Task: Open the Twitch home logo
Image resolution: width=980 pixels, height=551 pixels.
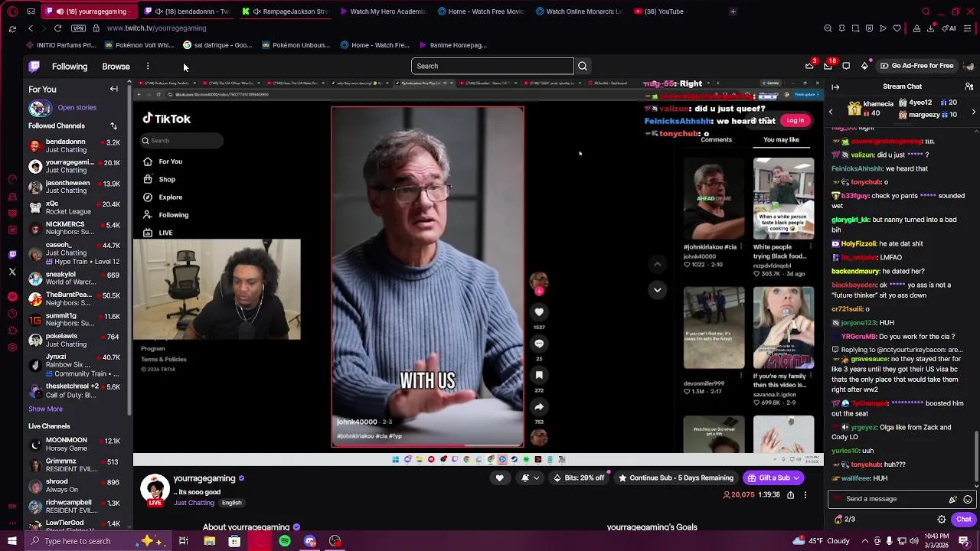Action: point(34,67)
